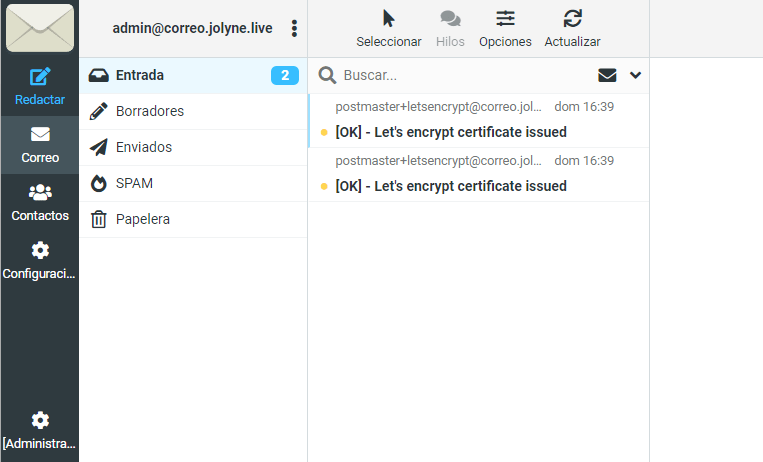
Task: Open the account three-dot menu
Action: 294,29
